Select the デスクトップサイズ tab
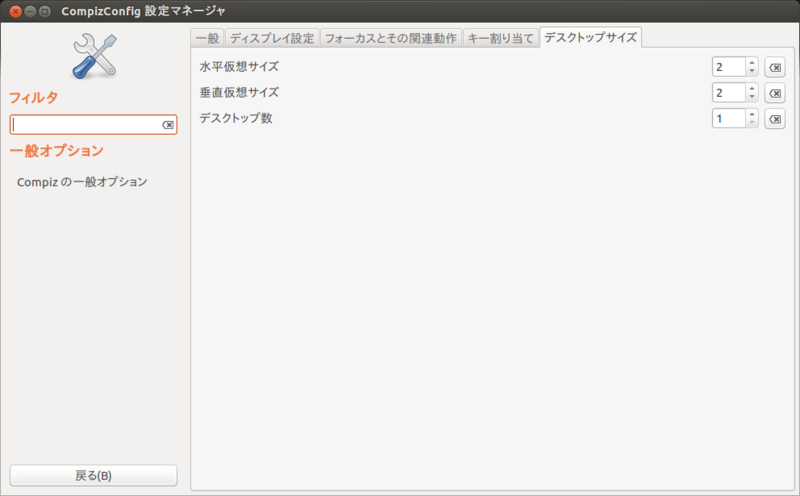Image resolution: width=800 pixels, height=496 pixels. [x=590, y=37]
